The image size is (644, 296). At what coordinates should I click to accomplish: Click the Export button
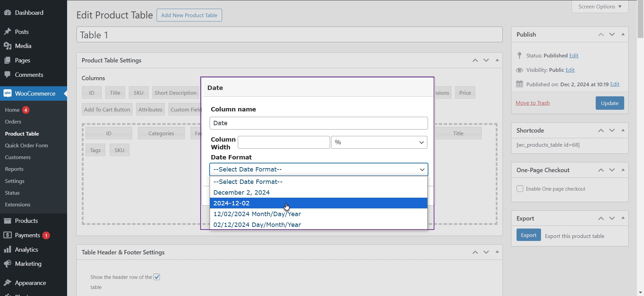528,235
